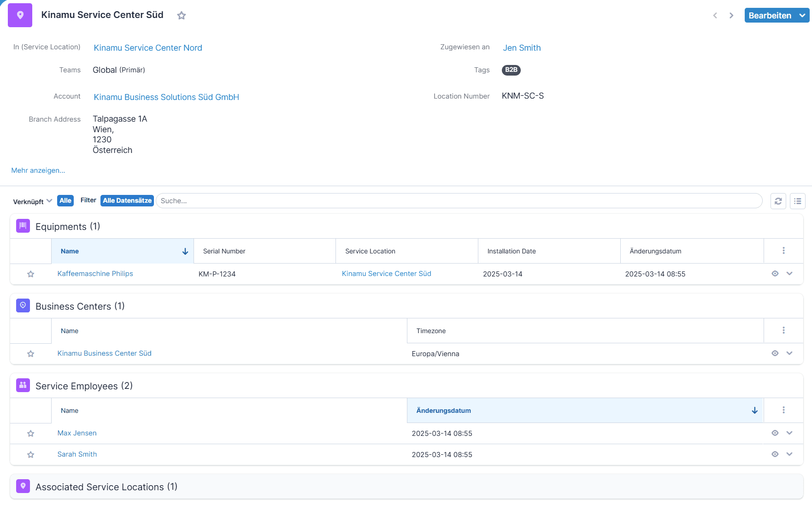The image size is (812, 505).
Task: Refresh the subpanels with reload icon
Action: (x=778, y=201)
